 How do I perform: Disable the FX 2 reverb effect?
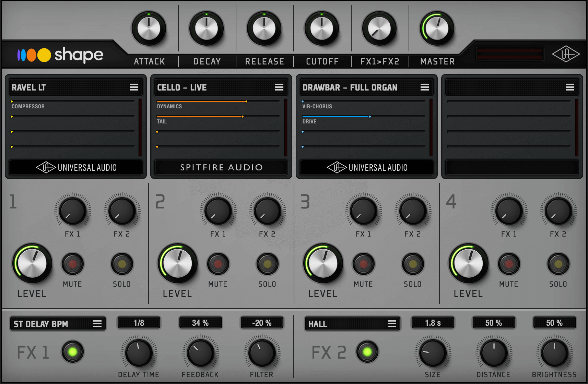(368, 352)
